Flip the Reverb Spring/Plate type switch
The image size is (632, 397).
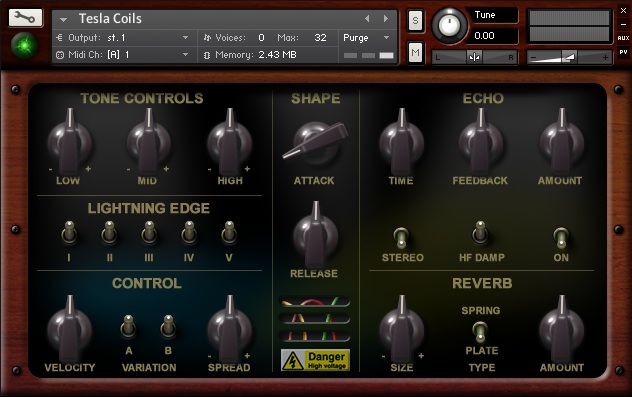pyautogui.click(x=480, y=331)
